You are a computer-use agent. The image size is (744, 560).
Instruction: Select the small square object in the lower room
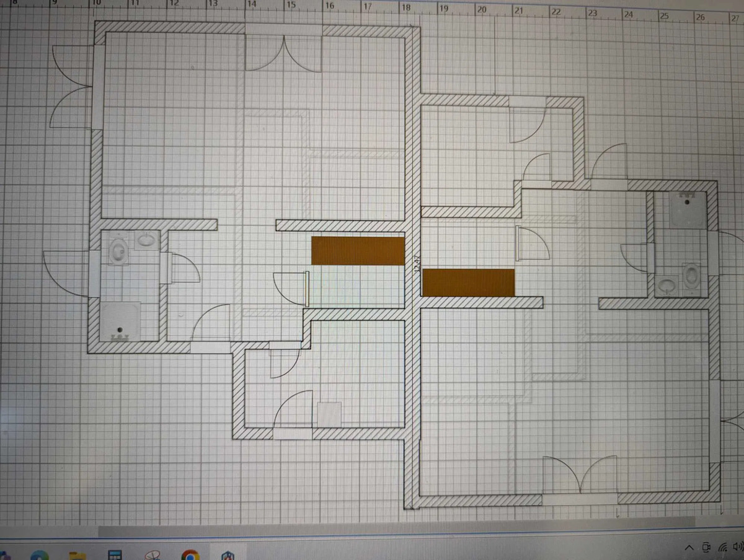tap(330, 414)
